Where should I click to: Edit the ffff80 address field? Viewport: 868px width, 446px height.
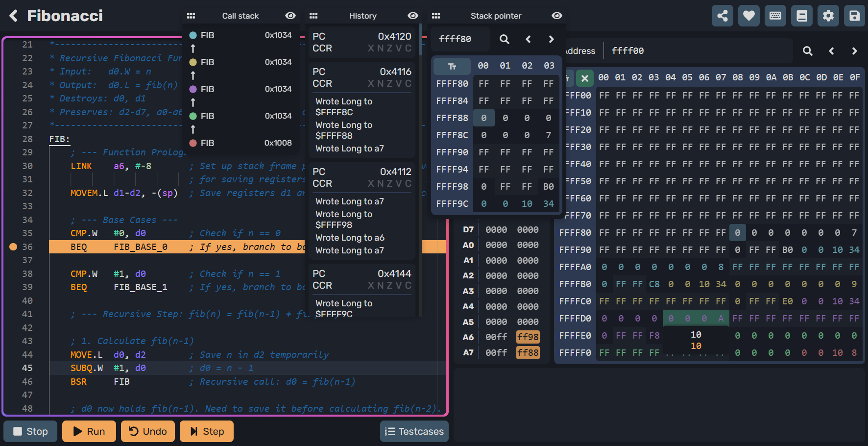click(x=460, y=39)
